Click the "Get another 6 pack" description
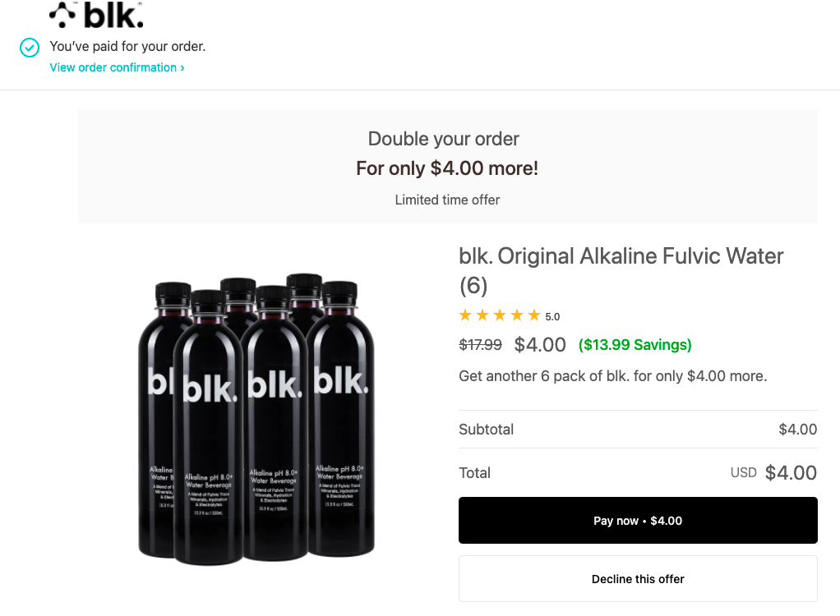 click(x=612, y=376)
